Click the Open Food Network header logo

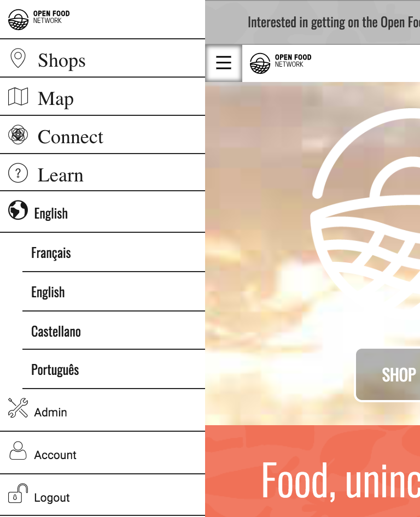[x=281, y=63]
